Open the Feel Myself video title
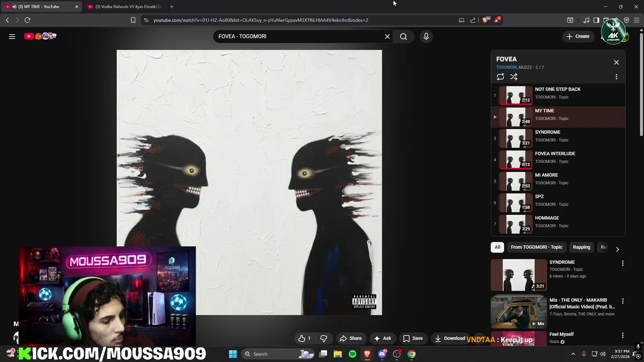The image size is (644, 362). tap(561, 334)
